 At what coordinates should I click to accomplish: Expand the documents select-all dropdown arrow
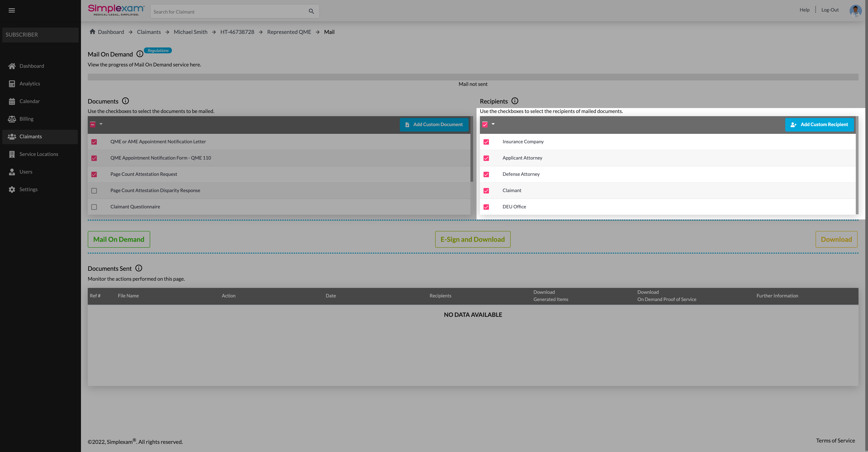pos(101,124)
